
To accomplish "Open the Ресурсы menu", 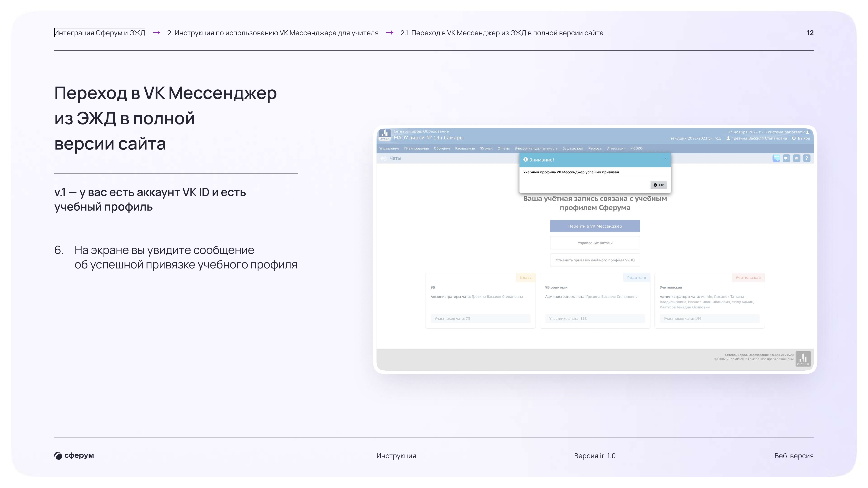I will coord(595,149).
